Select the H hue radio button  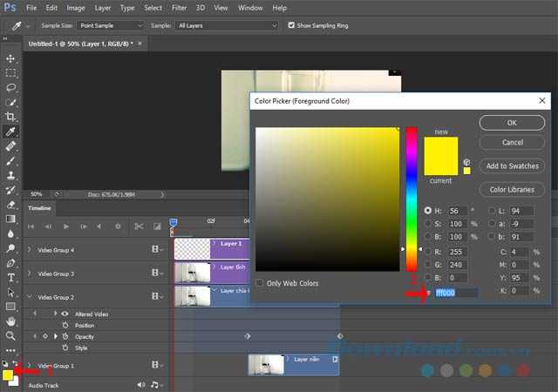427,211
